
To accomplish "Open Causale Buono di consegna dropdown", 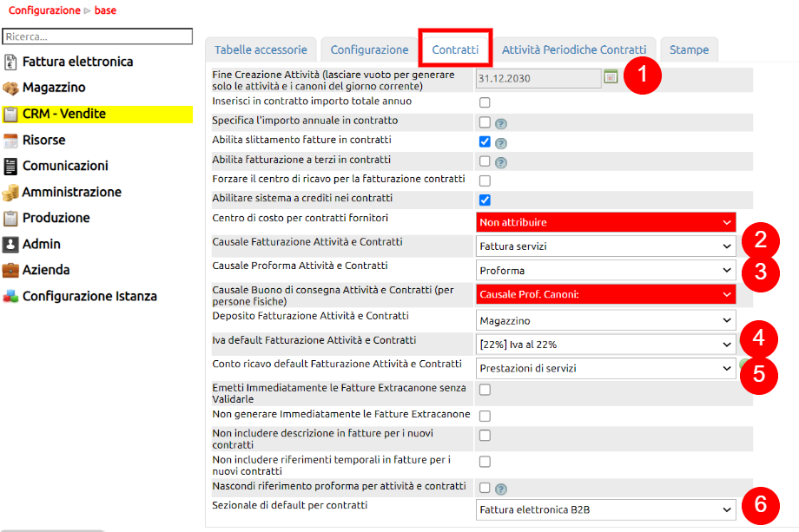I will coord(606,294).
